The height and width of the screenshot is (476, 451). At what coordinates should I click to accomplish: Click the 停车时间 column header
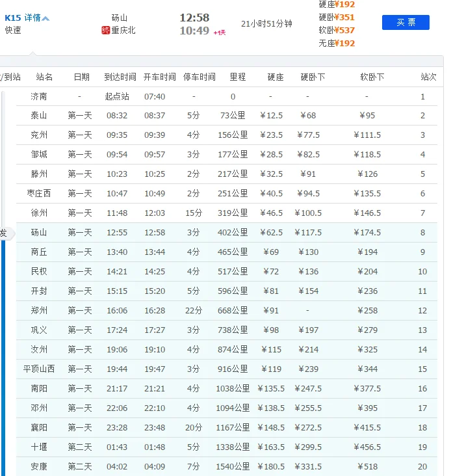[x=200, y=77]
